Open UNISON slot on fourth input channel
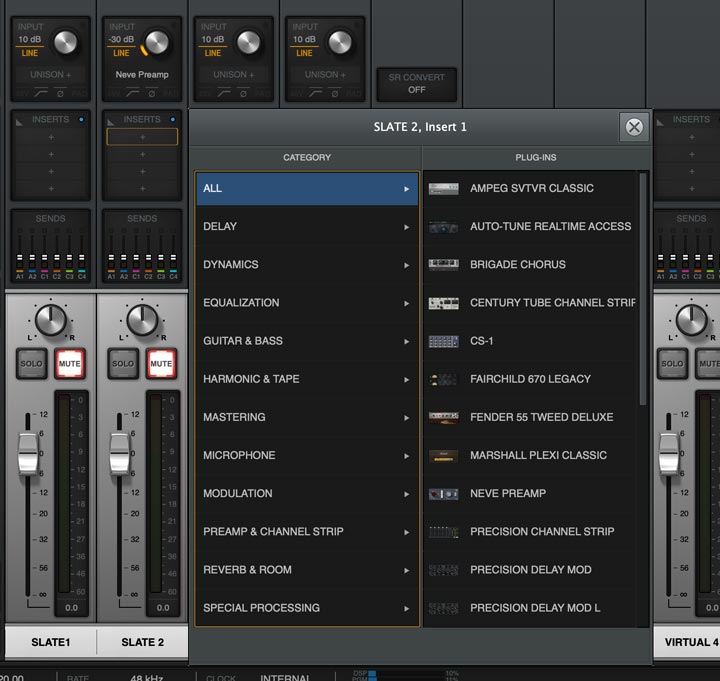This screenshot has width=720, height=681. [x=325, y=75]
